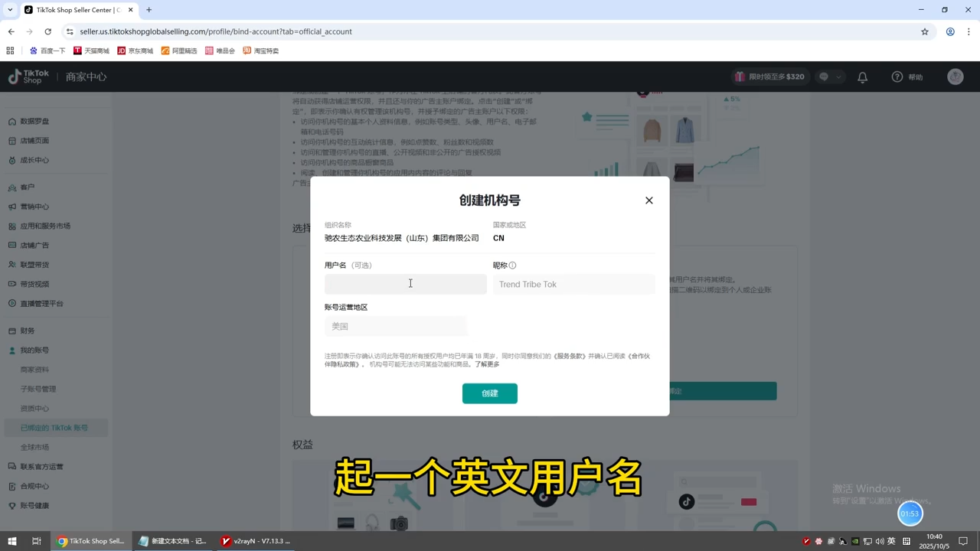Image resolution: width=980 pixels, height=551 pixels.
Task: Click the 限时领至多 $320 promotion badge
Action: [769, 77]
